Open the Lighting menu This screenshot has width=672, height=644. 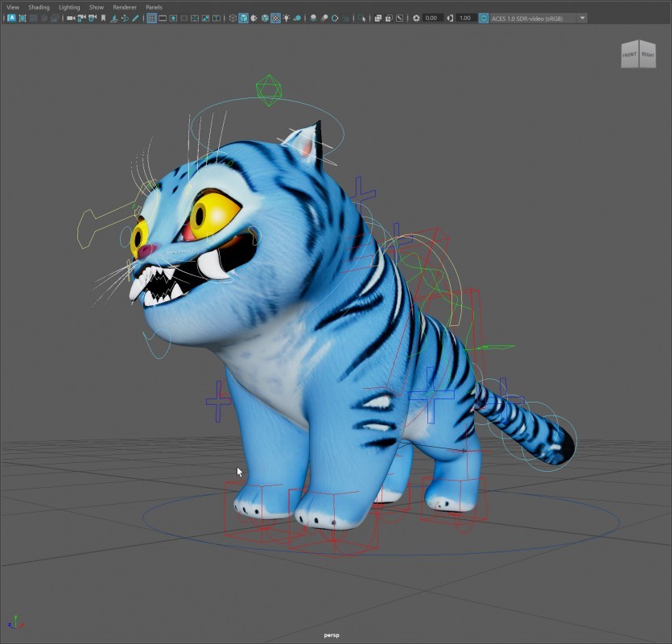pos(69,7)
